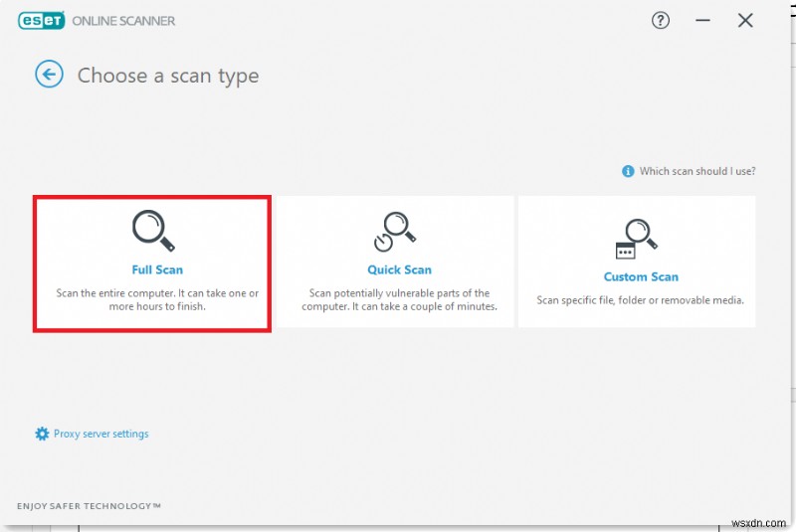The width and height of the screenshot is (796, 532).
Task: Click the ENJOY SAFER TECHNOLOGY tagline
Action: tap(89, 505)
